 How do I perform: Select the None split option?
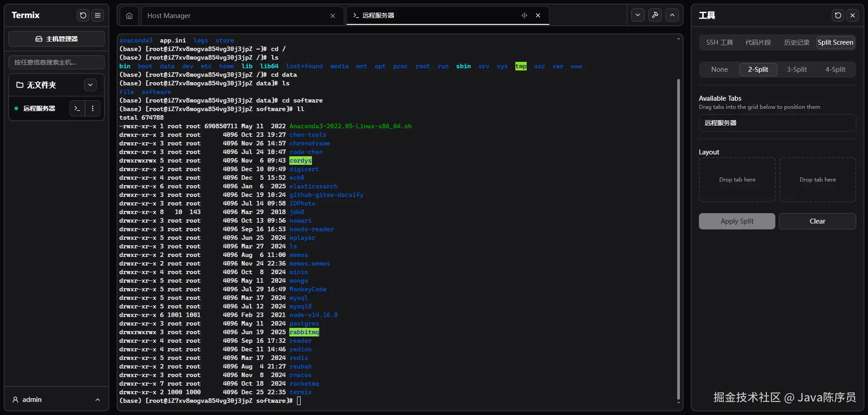pos(719,70)
